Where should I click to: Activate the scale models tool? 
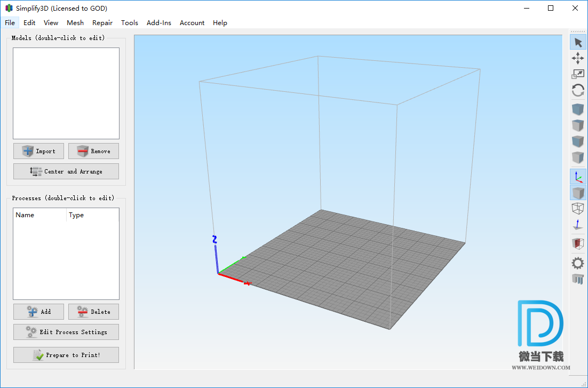coord(578,74)
